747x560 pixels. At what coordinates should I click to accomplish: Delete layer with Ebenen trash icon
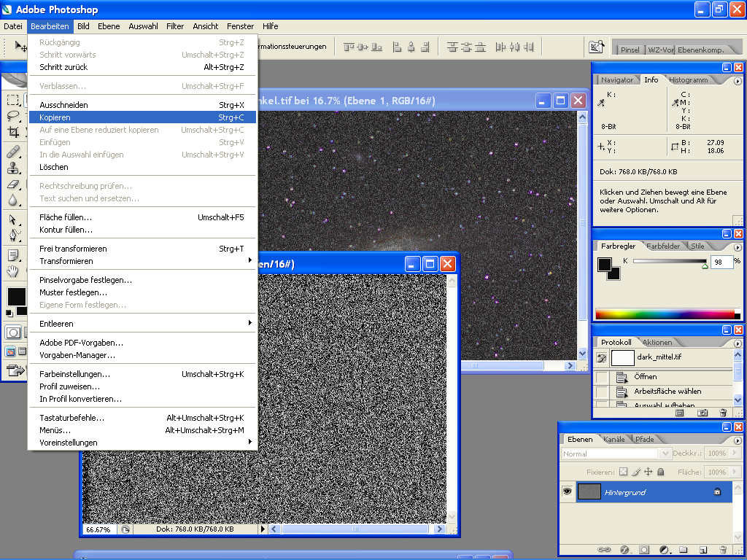tap(723, 550)
